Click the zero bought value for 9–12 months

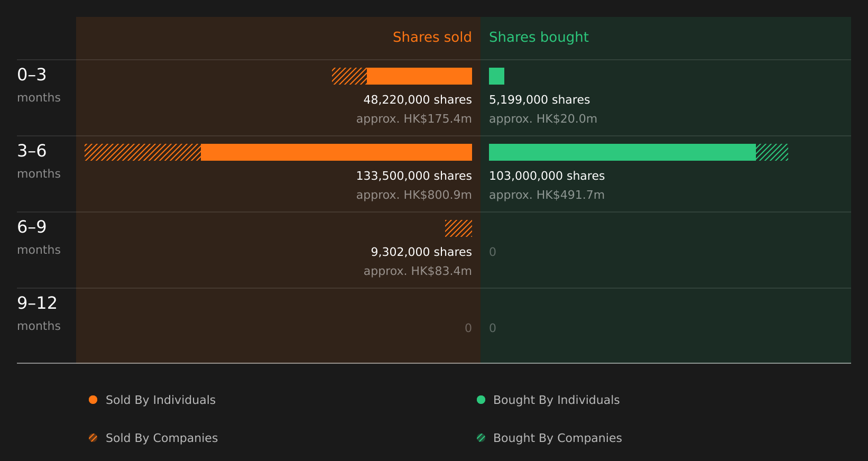[x=493, y=328]
